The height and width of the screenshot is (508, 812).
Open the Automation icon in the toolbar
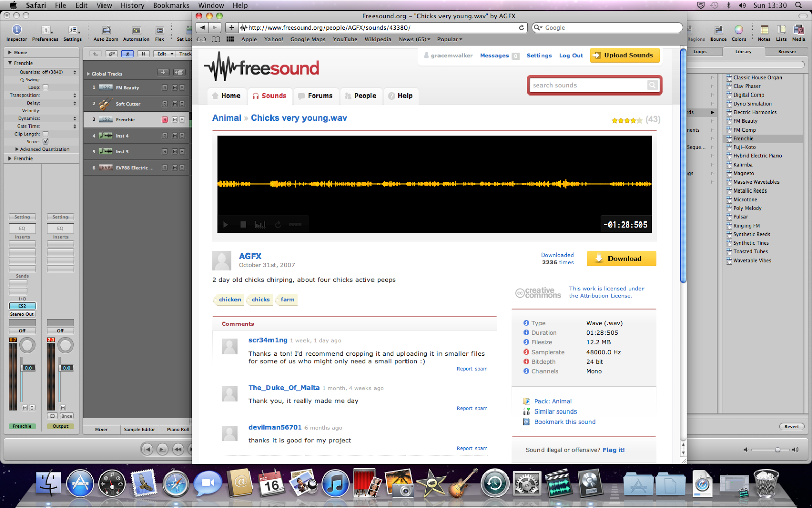(136, 31)
